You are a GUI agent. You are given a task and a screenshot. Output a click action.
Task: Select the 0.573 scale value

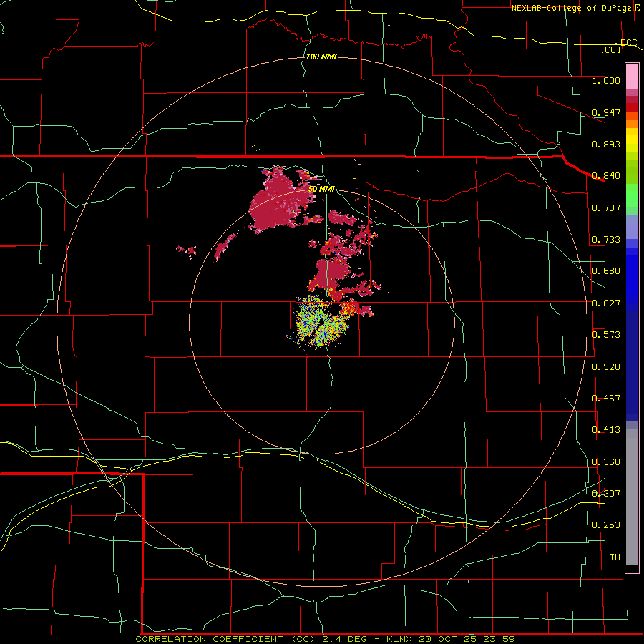coord(606,335)
